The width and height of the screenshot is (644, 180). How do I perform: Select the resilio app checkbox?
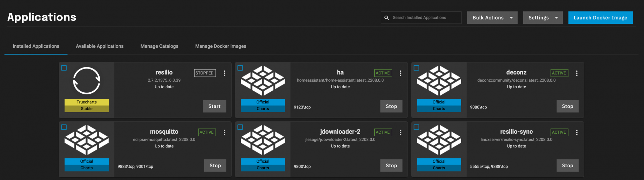click(64, 68)
